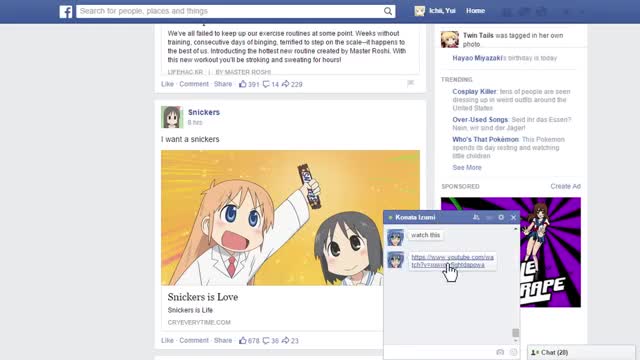Open the Snickers is Love article title
Screen dimensions: 640x360
point(203,297)
